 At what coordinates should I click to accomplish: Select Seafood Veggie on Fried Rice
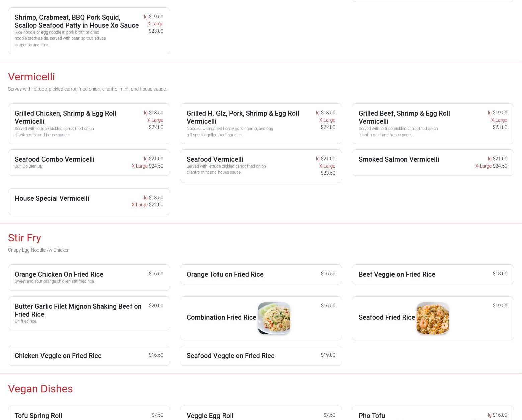[x=261, y=356]
